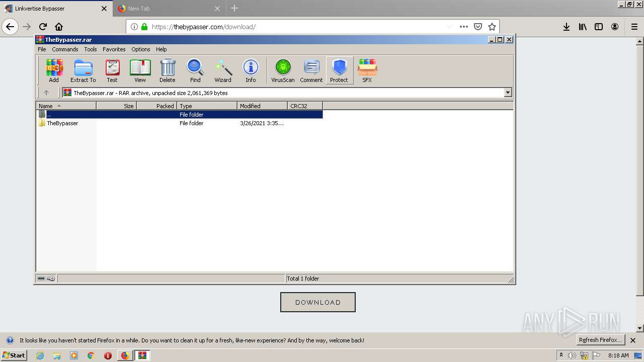Image resolution: width=644 pixels, height=362 pixels.
Task: Open the Favorites menu
Action: 114,49
